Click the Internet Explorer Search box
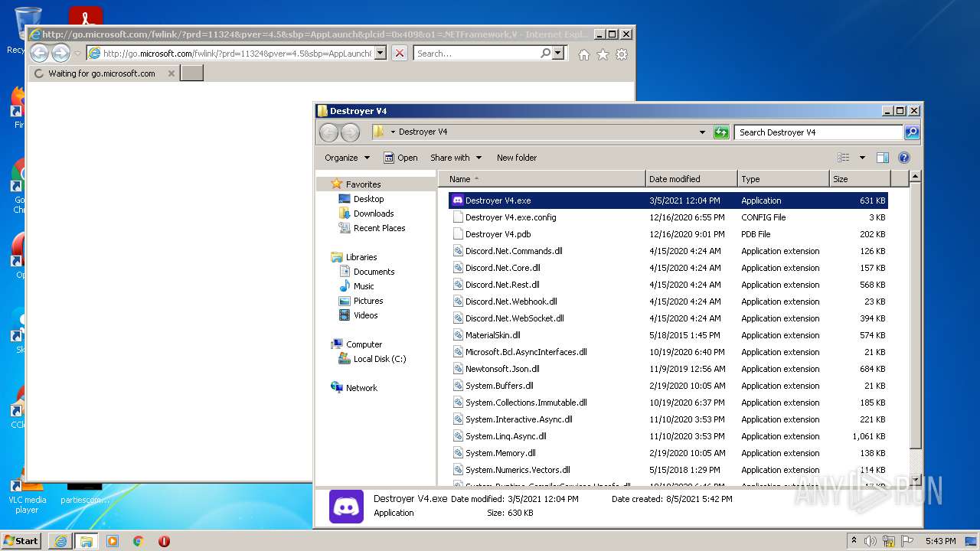 click(x=476, y=54)
